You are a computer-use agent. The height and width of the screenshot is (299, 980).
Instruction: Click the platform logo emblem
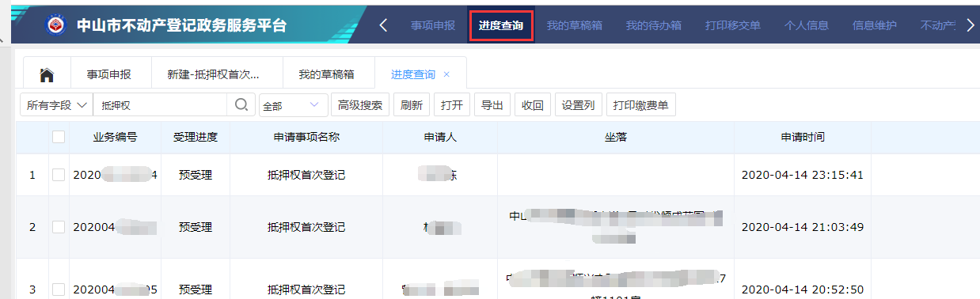(x=56, y=25)
